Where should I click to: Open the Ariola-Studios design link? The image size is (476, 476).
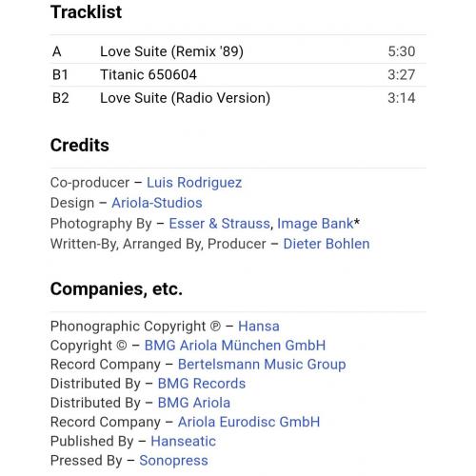coord(157,203)
